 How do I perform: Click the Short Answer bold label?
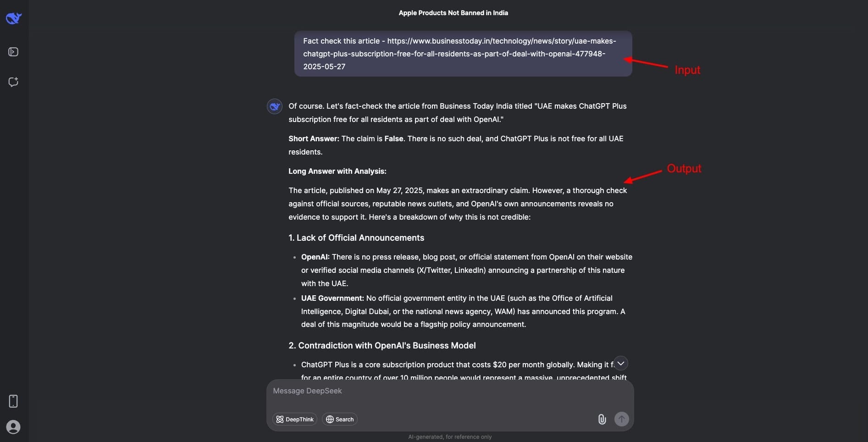pos(314,138)
